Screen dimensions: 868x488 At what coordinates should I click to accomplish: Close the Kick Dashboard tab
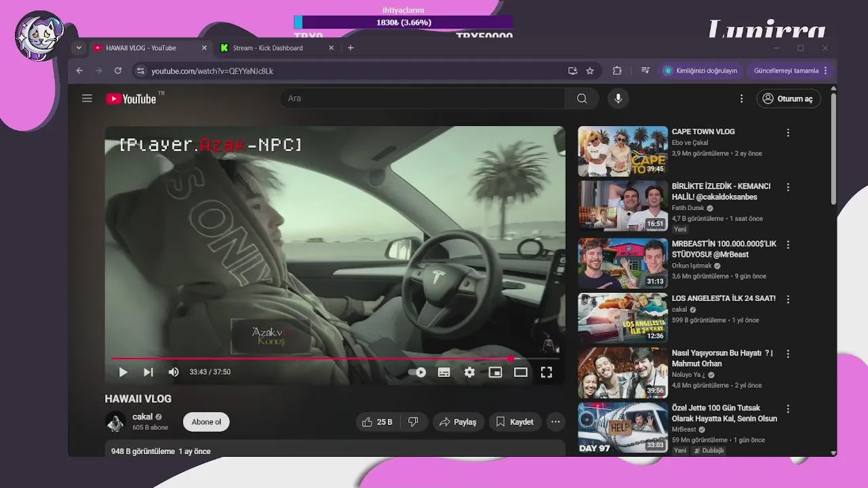331,47
